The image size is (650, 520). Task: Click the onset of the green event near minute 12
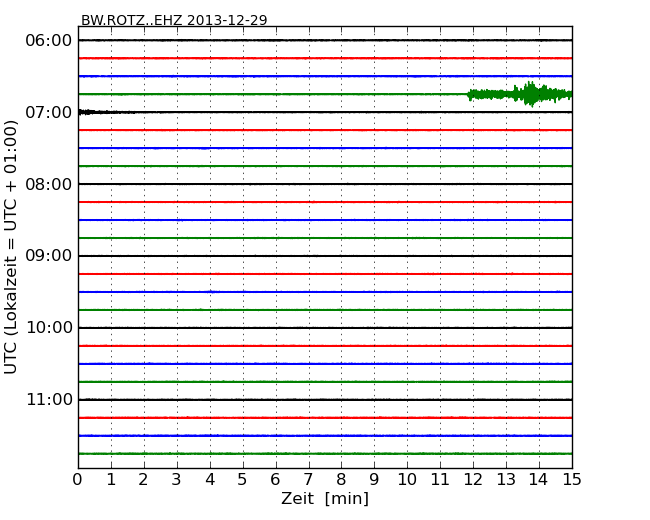click(469, 95)
